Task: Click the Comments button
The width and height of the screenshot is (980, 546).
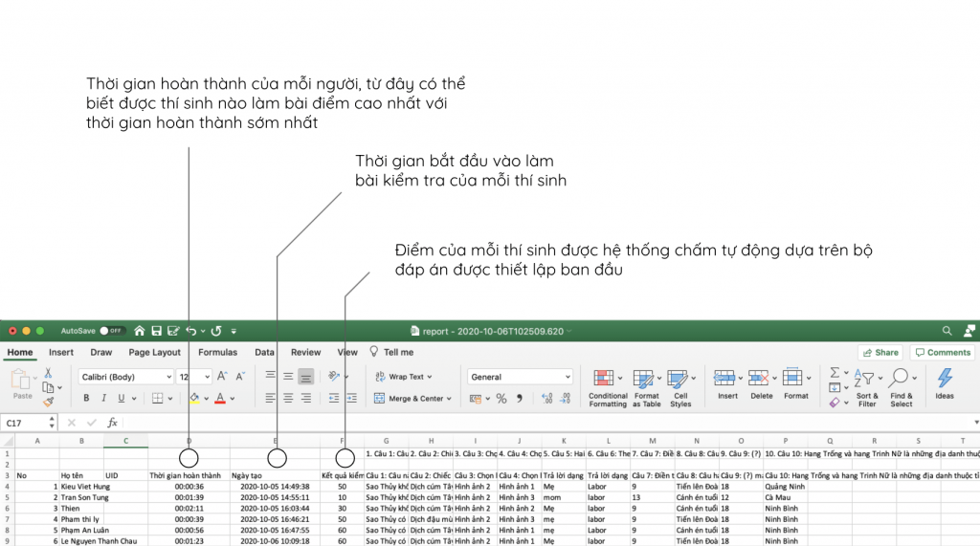Action: pos(943,352)
